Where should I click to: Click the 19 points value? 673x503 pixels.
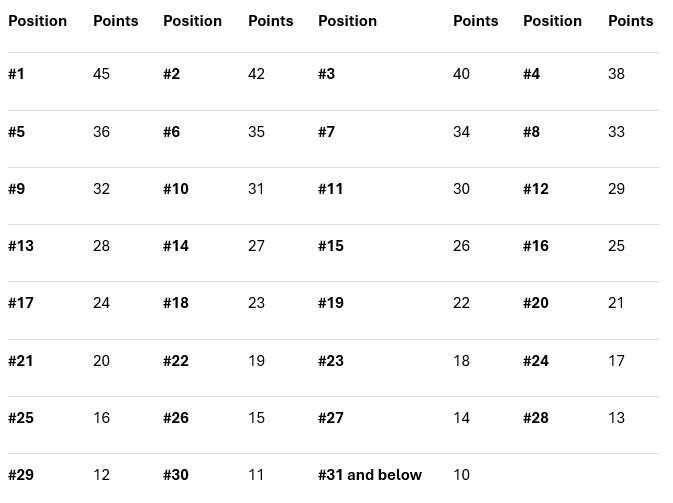[256, 361]
